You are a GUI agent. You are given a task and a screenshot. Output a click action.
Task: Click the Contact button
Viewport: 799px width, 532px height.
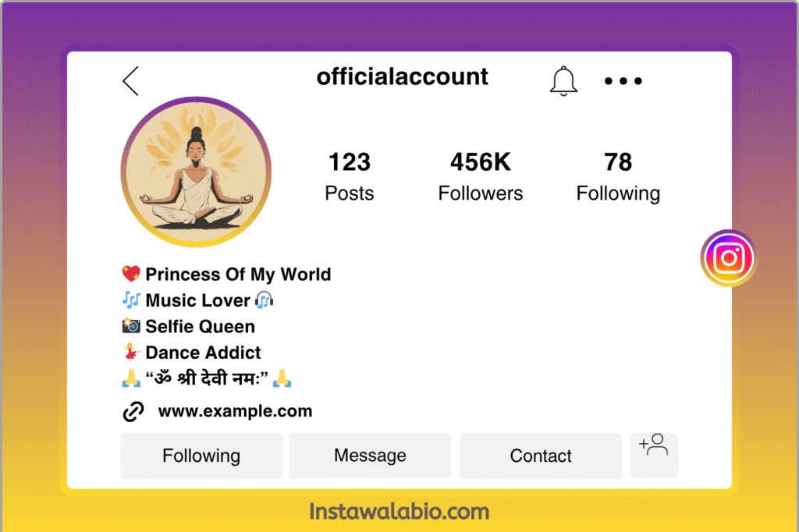point(541,456)
